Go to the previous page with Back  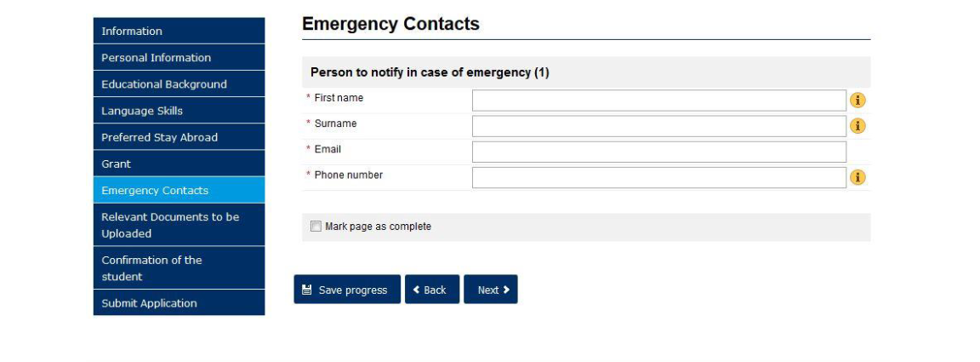pos(431,290)
